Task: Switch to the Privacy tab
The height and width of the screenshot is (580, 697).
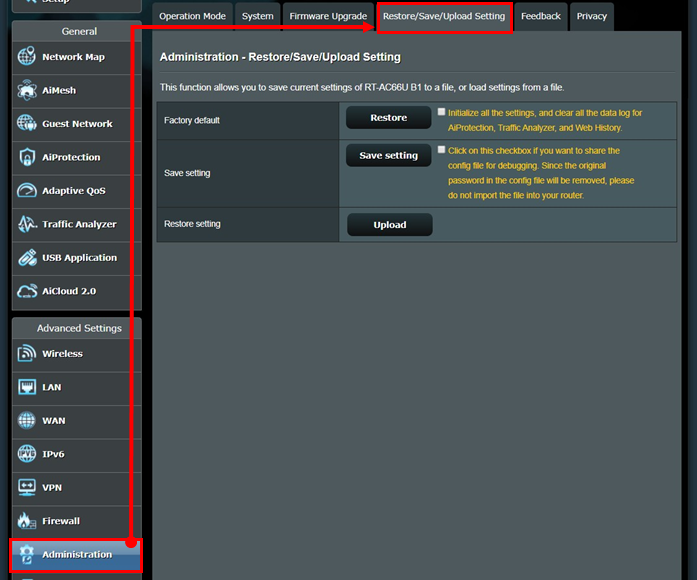Action: click(592, 16)
